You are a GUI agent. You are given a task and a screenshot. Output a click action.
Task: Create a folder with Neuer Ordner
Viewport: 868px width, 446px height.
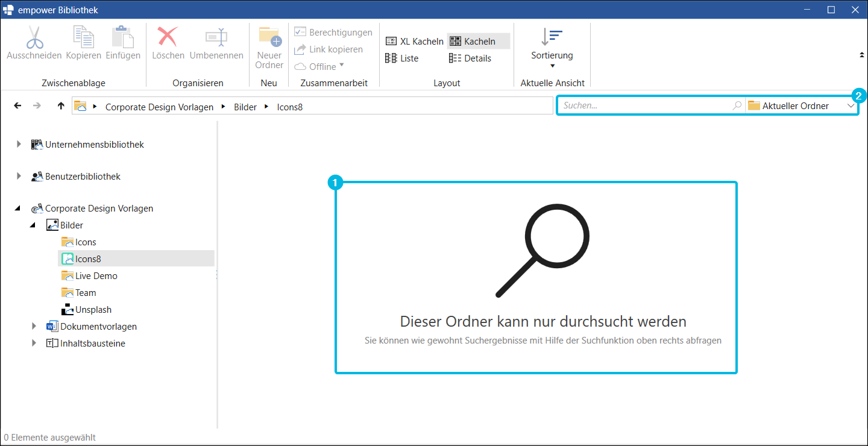[269, 47]
